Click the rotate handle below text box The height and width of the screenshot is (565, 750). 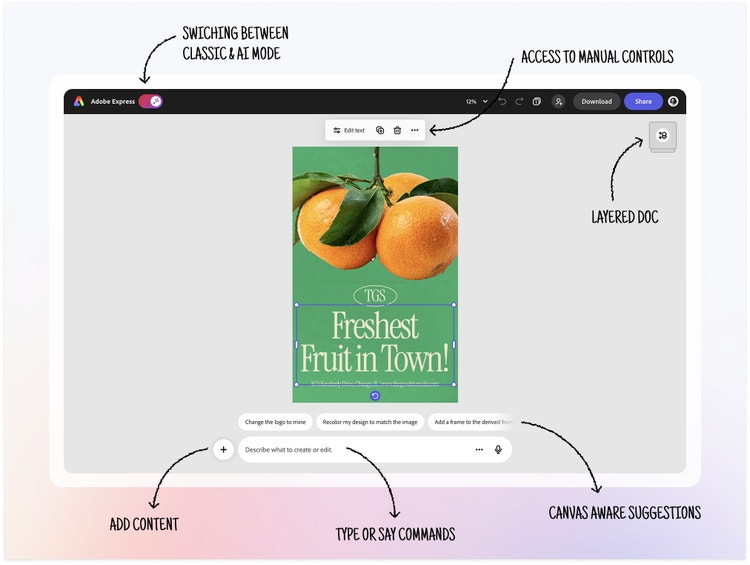[375, 396]
